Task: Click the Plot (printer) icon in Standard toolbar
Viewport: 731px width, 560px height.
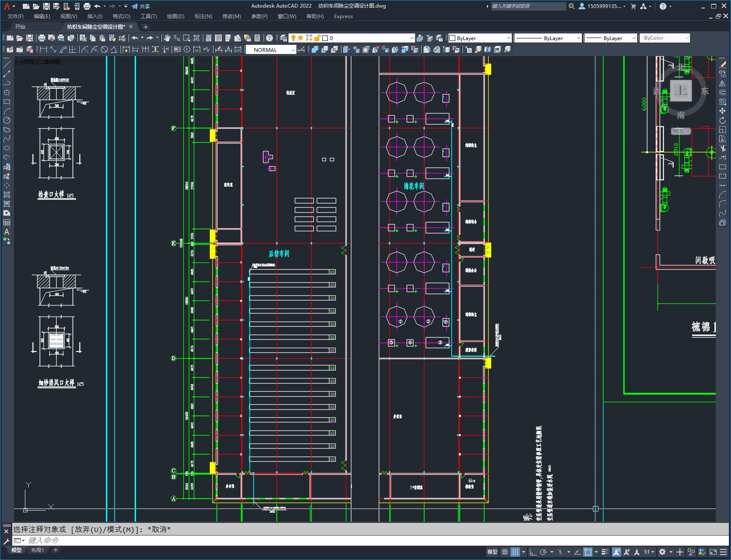Action: pyautogui.click(x=42, y=38)
